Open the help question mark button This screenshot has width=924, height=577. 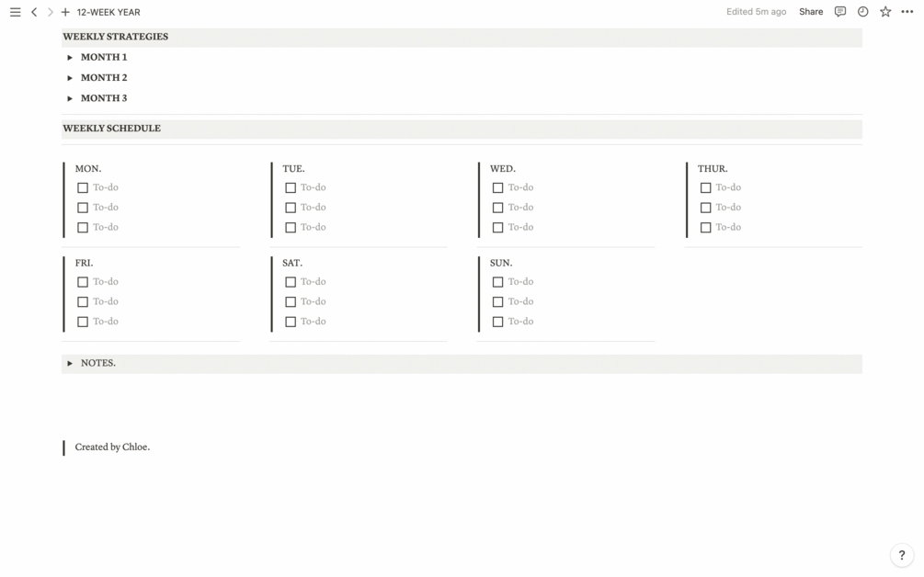point(901,555)
